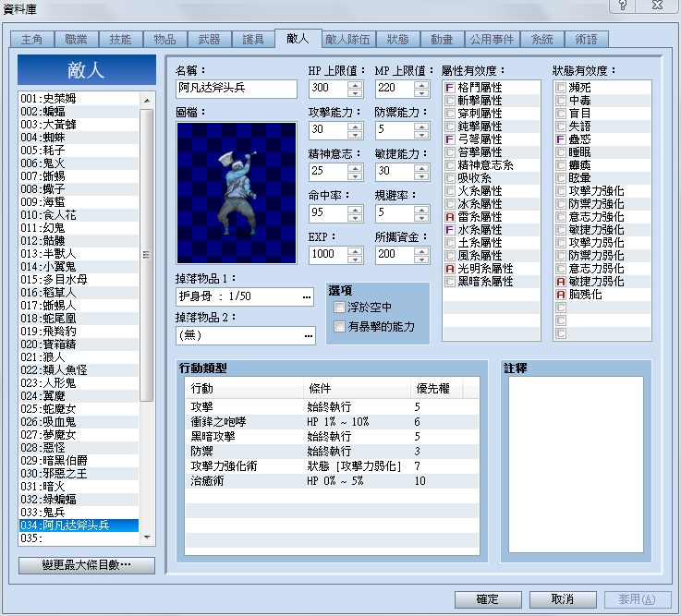Cycle the 蠱惑 state rank icon

pos(561,139)
